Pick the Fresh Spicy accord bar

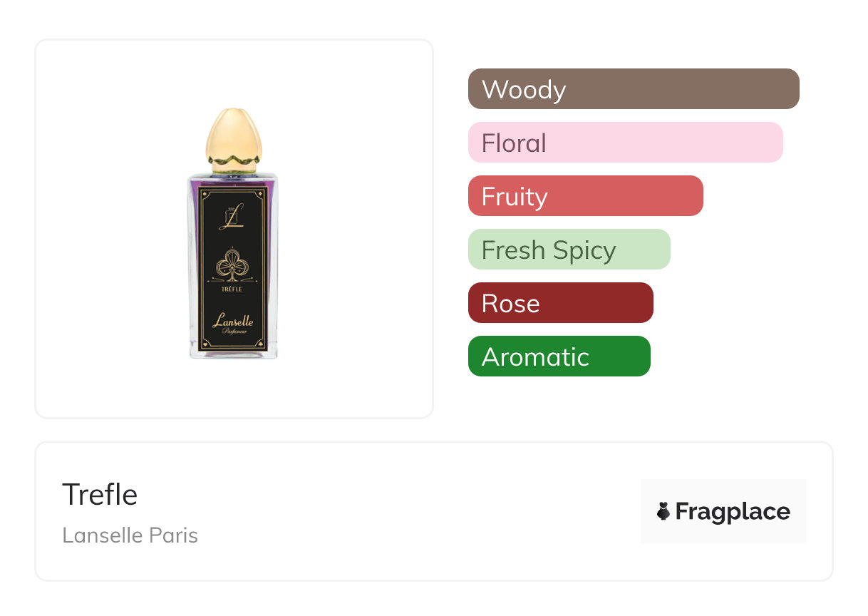click(569, 250)
